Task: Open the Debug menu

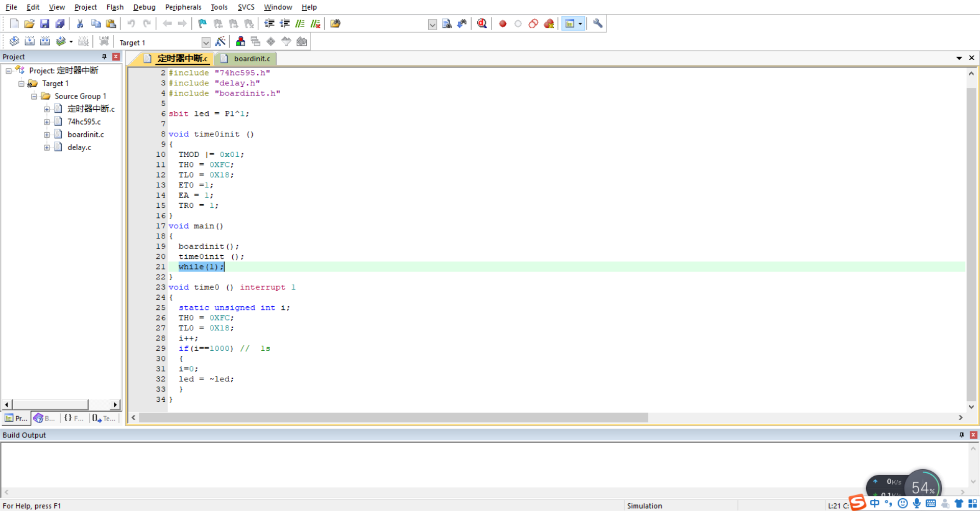Action: 144,7
